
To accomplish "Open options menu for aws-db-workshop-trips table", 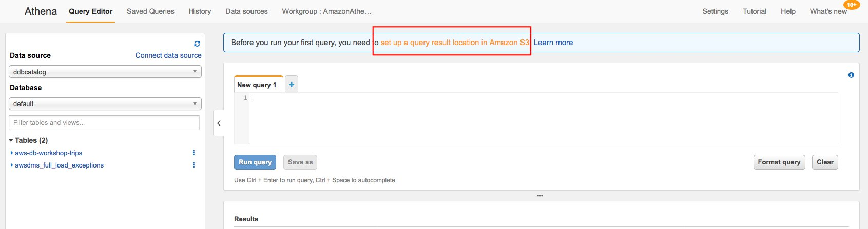I will [194, 153].
